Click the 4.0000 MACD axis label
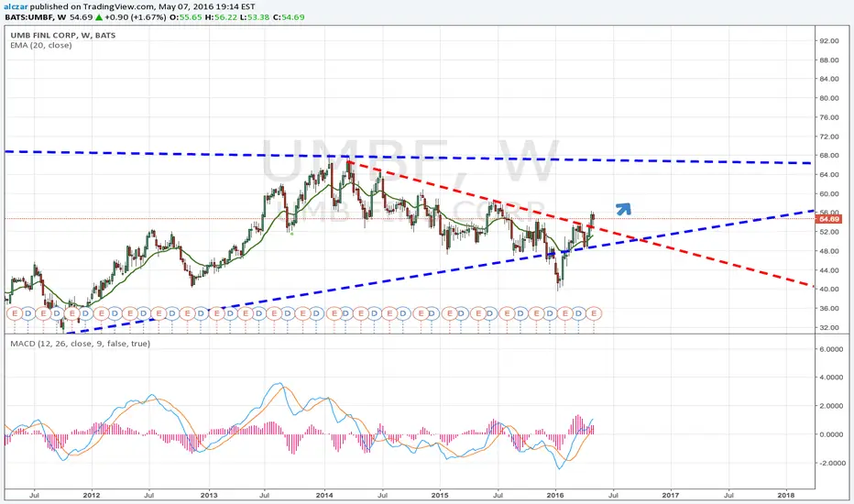Image resolution: width=854 pixels, height=504 pixels. pyautogui.click(x=831, y=378)
